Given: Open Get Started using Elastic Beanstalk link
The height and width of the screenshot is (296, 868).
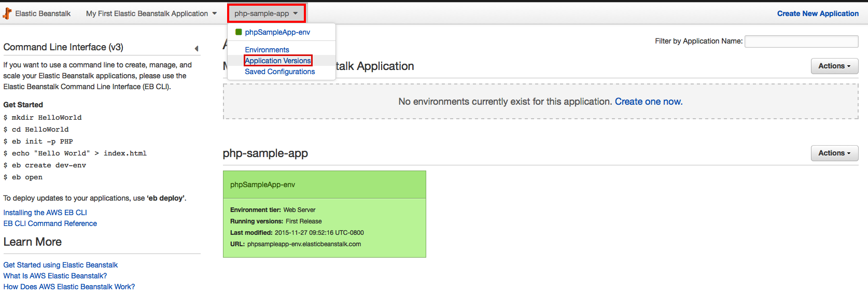Looking at the screenshot, I should pos(61,265).
